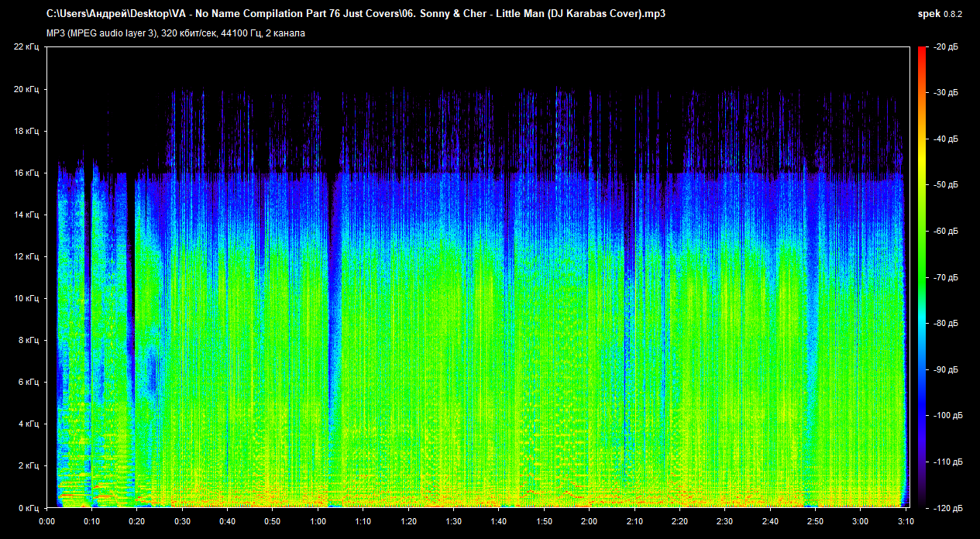Screen dimensions: 980x539
Task: Select the 14 кГц frequency label
Action: [x=27, y=215]
